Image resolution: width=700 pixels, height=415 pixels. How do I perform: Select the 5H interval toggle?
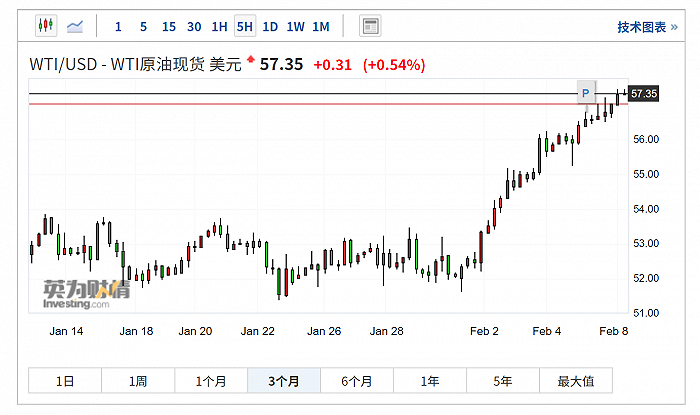point(244,27)
